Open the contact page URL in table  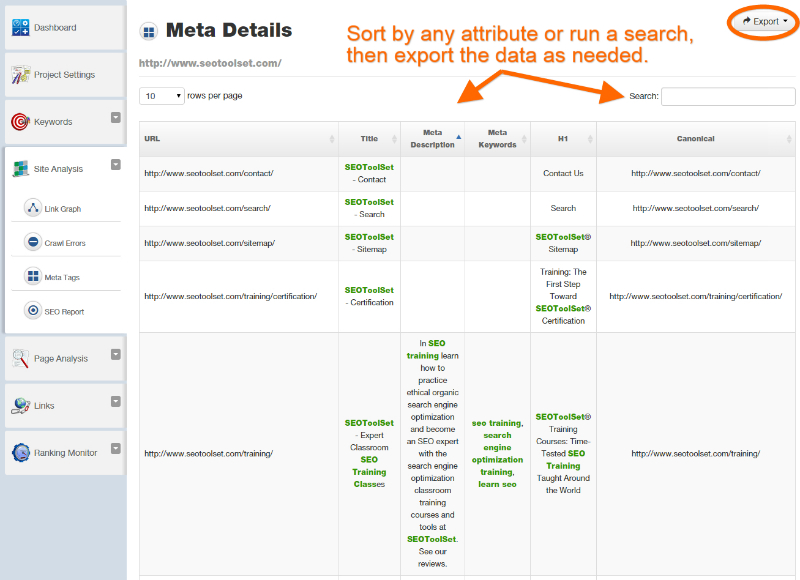click(209, 173)
